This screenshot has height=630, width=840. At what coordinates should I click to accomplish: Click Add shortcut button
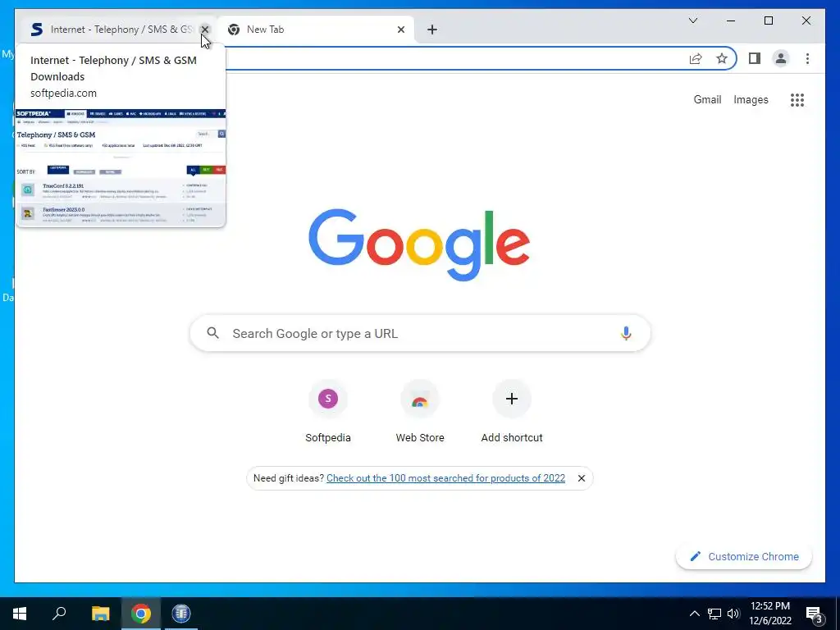coord(512,412)
